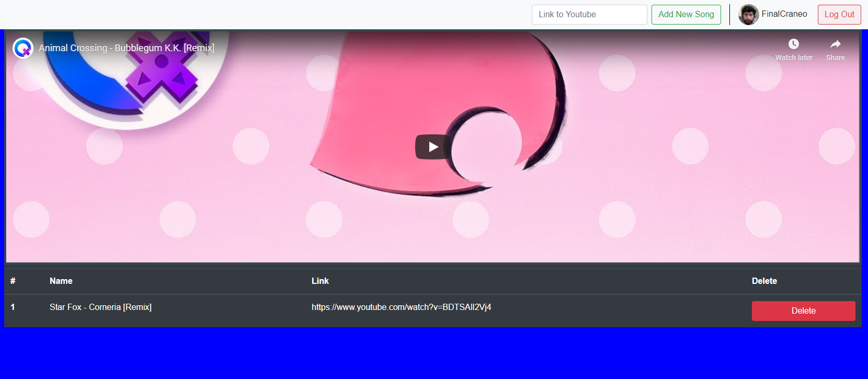The image size is (868, 379).
Task: Click the Watch later clock icon
Action: click(794, 44)
